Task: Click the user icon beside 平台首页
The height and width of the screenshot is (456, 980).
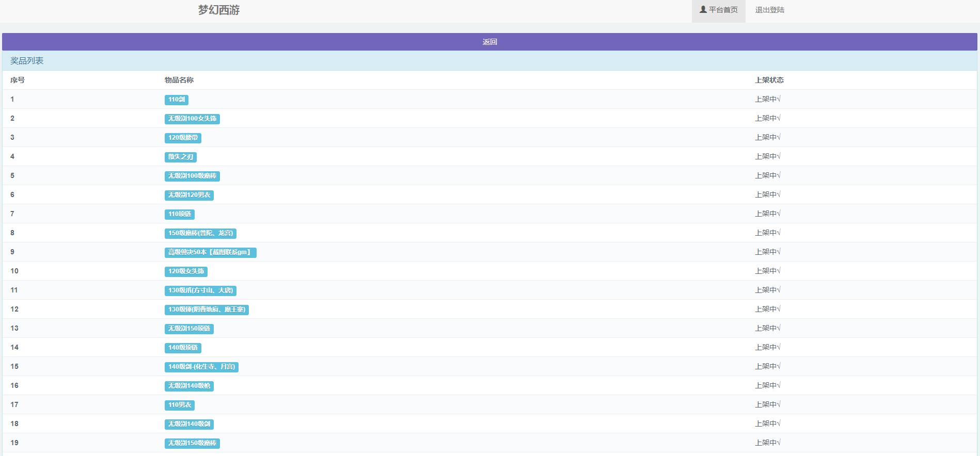Action: [x=703, y=9]
